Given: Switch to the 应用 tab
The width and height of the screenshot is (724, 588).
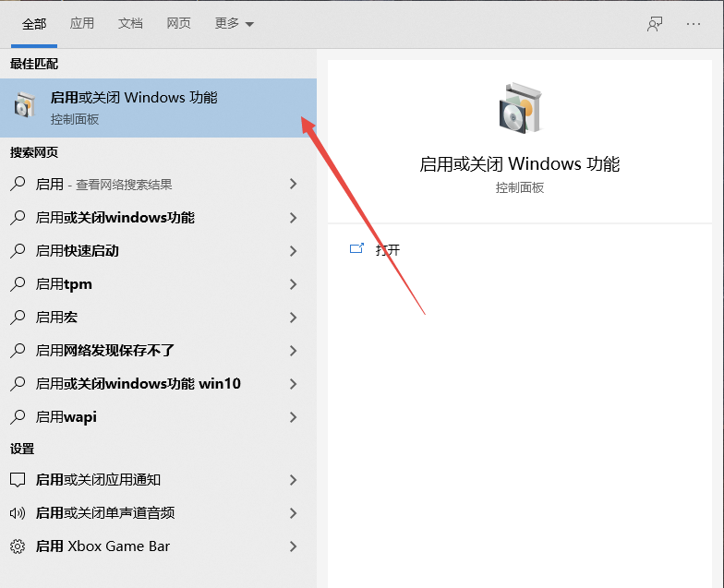Looking at the screenshot, I should tap(82, 24).
